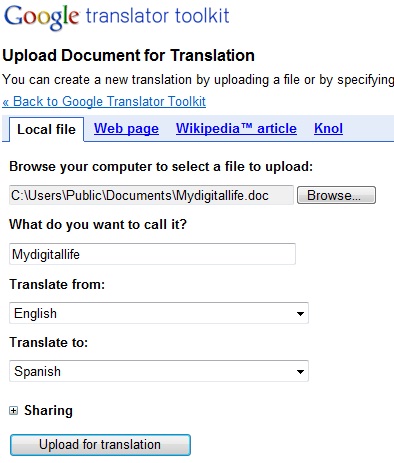This screenshot has height=463, width=394.
Task: Click the file path field showing Mydigitallife.doc
Action: (151, 195)
